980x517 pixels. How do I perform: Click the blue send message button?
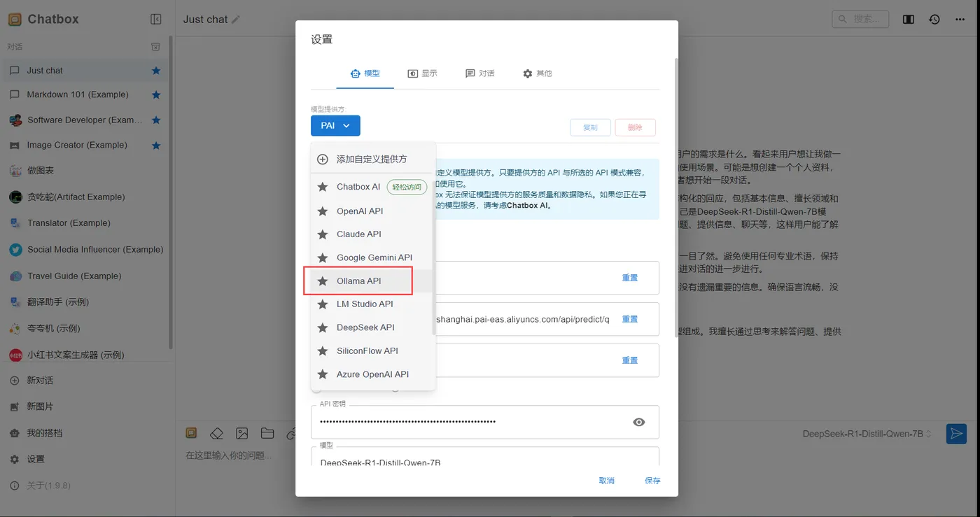point(956,434)
